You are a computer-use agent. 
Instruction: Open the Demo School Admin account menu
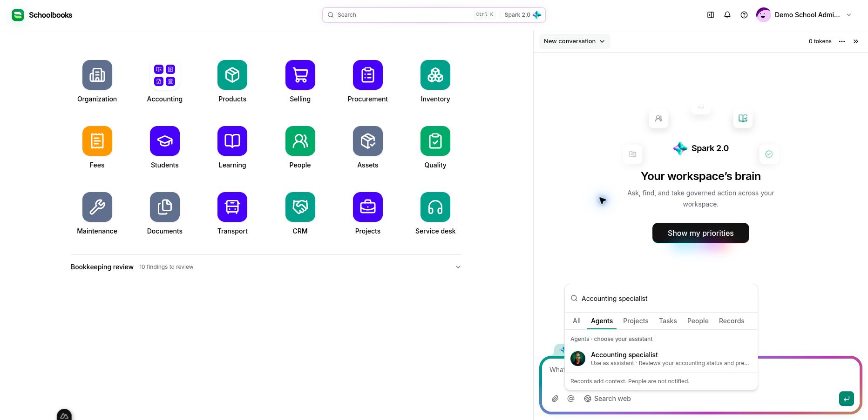click(x=804, y=15)
